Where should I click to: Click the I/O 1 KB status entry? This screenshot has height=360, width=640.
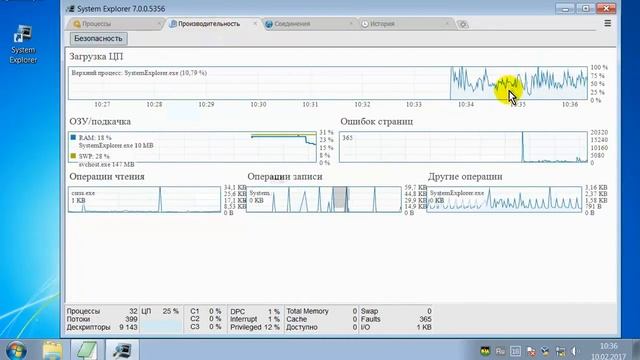pyautogui.click(x=396, y=327)
